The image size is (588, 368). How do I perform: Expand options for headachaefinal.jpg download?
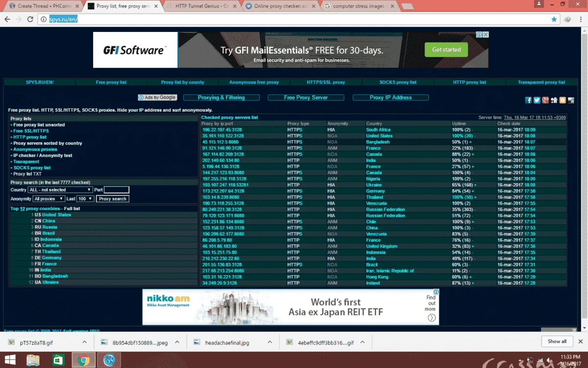tap(270, 342)
